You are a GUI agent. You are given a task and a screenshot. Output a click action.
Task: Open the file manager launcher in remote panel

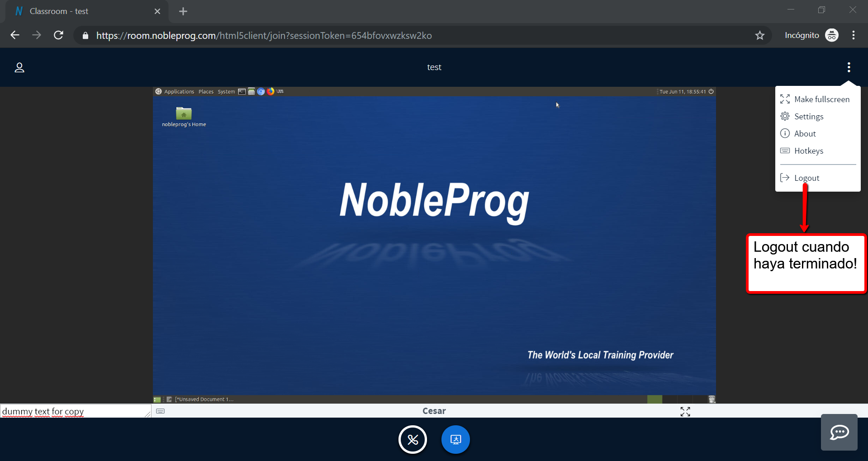(251, 92)
